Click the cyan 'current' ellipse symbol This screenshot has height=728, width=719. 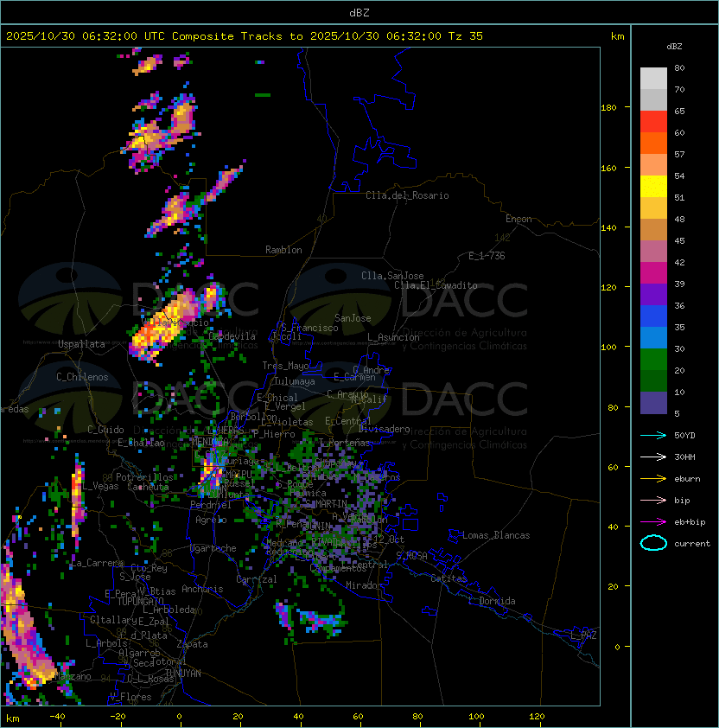pos(653,543)
